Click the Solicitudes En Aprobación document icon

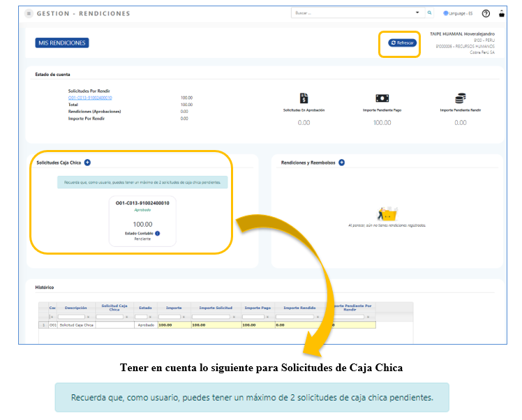tap(304, 98)
